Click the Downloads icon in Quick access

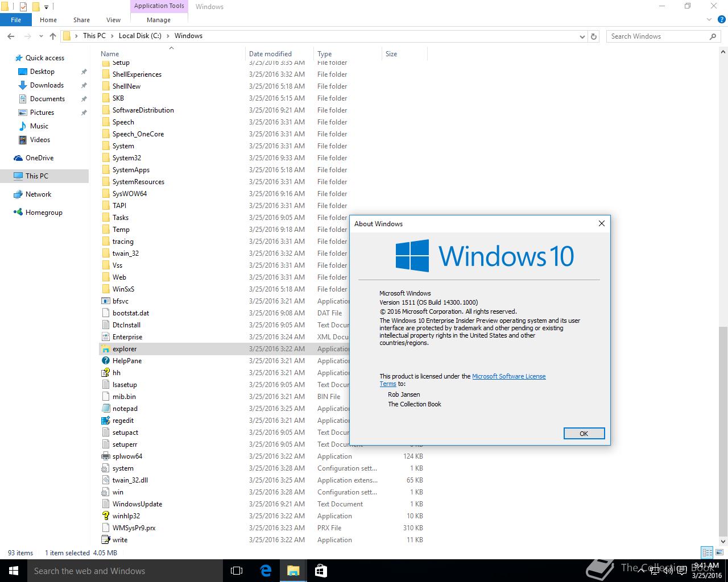click(23, 85)
